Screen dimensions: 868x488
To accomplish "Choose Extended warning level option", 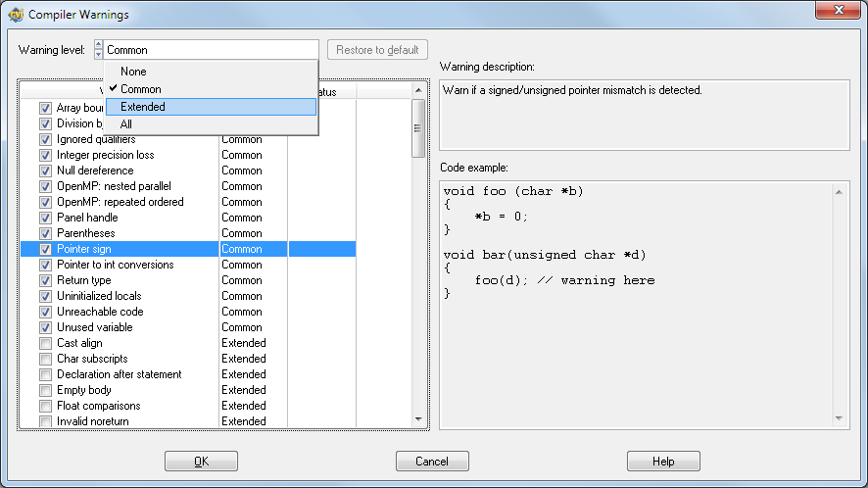I will pos(143,107).
